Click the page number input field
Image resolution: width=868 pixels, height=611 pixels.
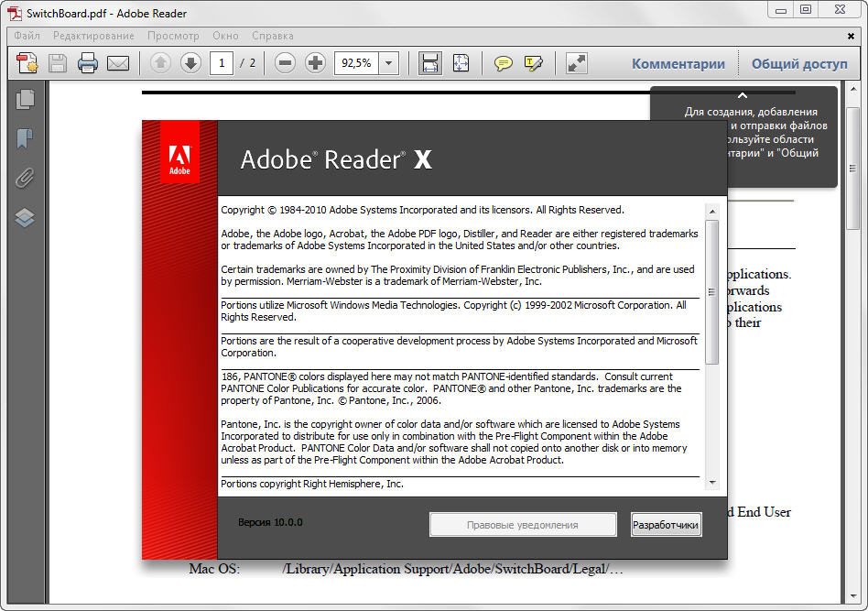point(222,63)
